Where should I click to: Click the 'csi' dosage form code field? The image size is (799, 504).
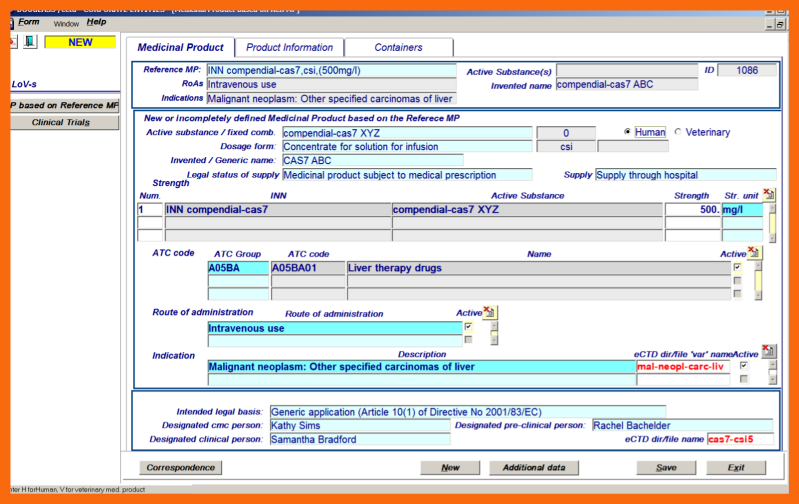tap(566, 147)
